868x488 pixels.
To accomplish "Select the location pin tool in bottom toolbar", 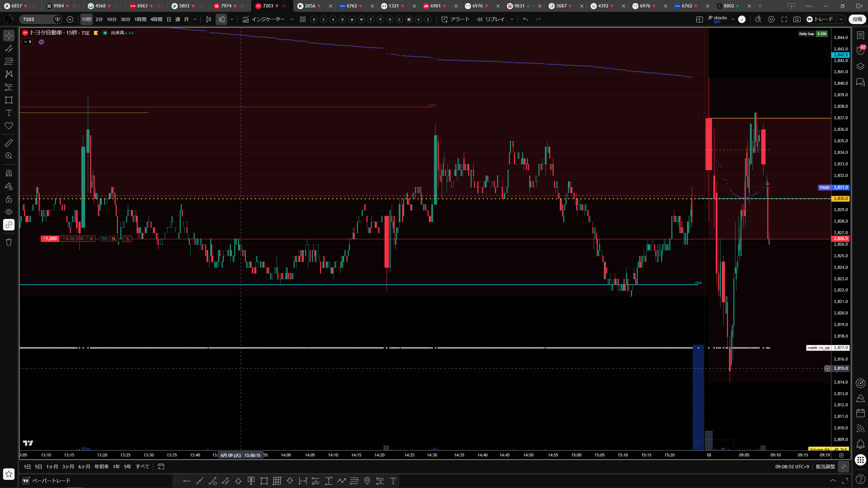I will (x=367, y=481).
